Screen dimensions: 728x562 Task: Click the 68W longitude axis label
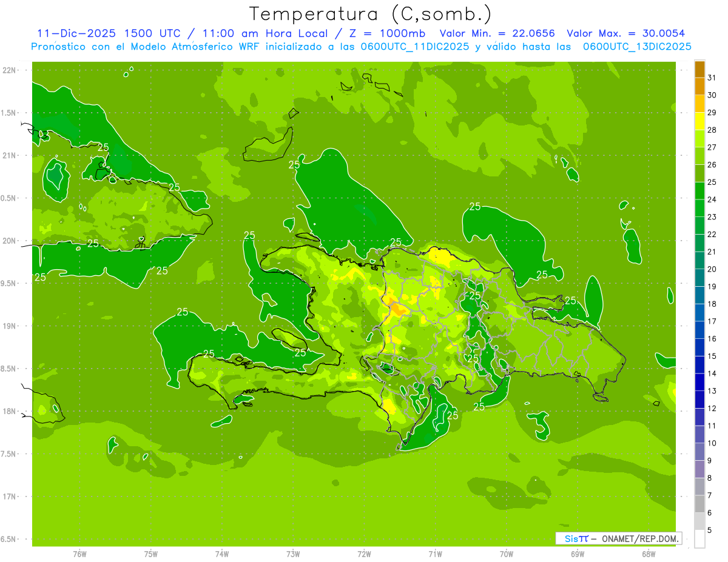point(648,554)
